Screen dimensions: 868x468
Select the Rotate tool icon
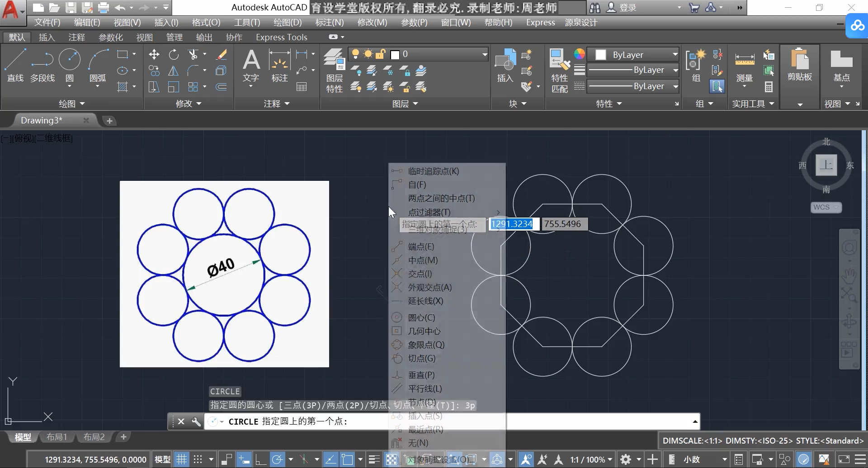pos(174,54)
